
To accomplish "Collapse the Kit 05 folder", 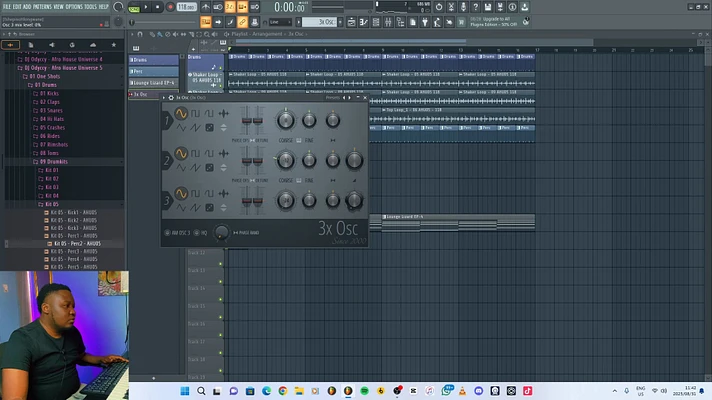I will coord(52,204).
